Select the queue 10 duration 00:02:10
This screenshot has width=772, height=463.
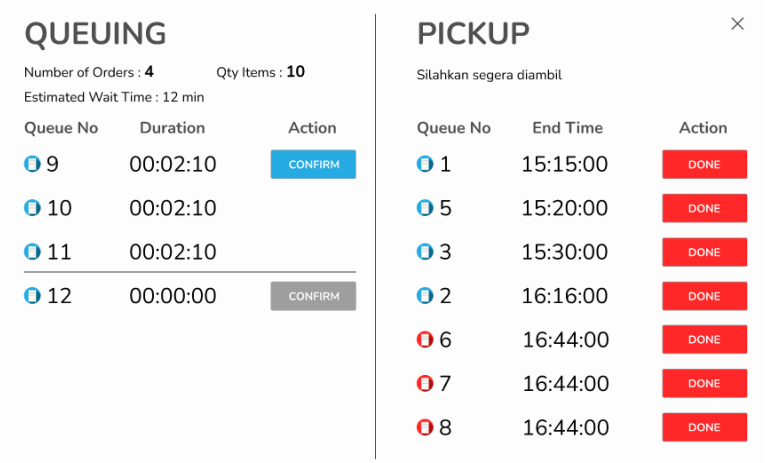click(x=172, y=208)
